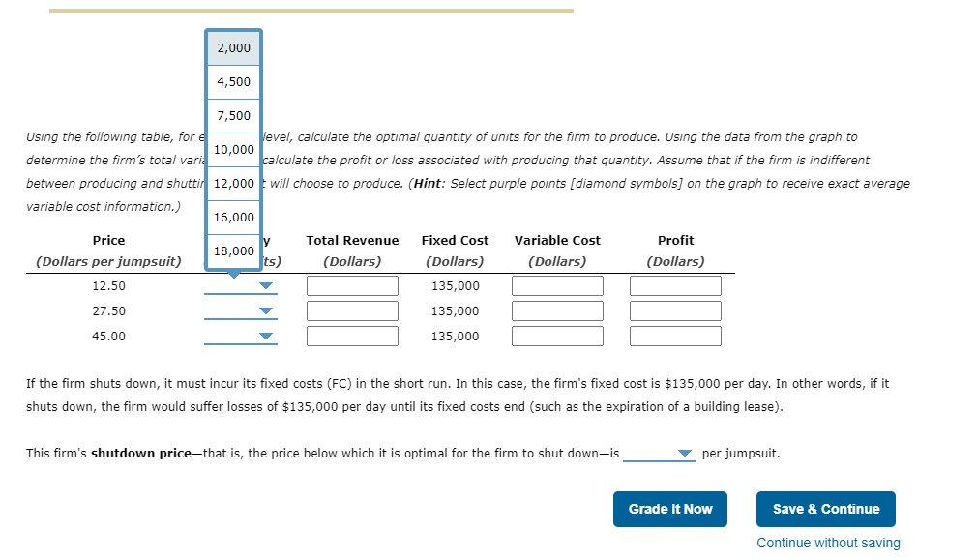Choose the 7,500 quantity option
Screen dimensions: 977x560
(x=233, y=114)
